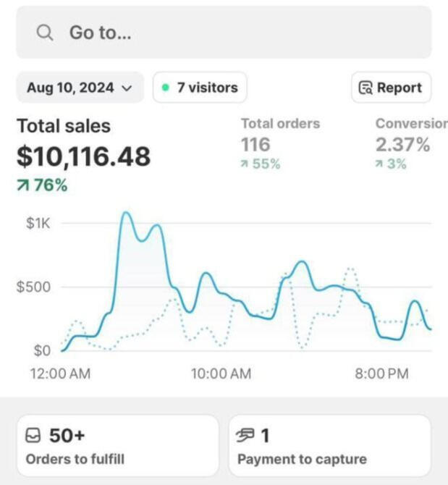448x485 pixels.
Task: Click the Orders to fulfill inbox icon
Action: [x=33, y=436]
